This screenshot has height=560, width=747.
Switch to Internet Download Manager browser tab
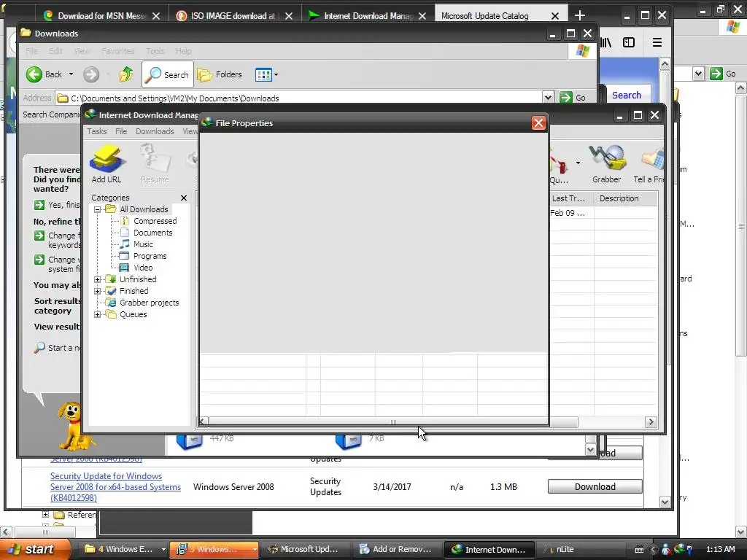(368, 16)
